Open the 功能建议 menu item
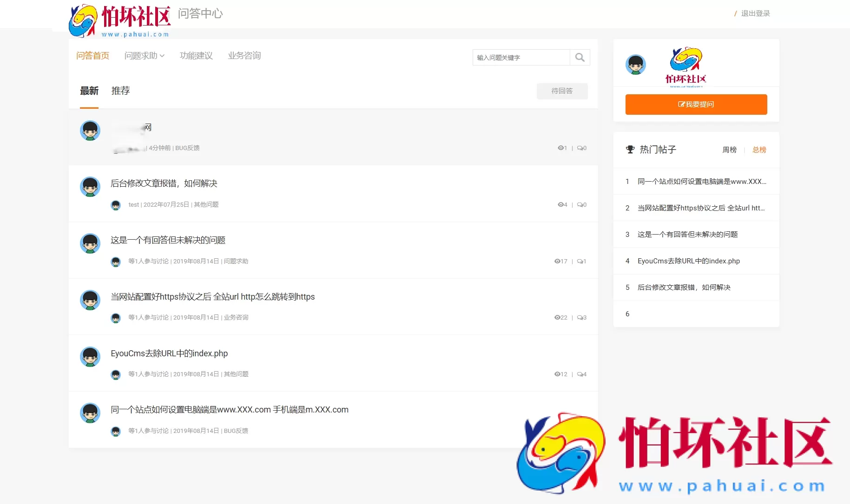The width and height of the screenshot is (850, 504). point(196,55)
